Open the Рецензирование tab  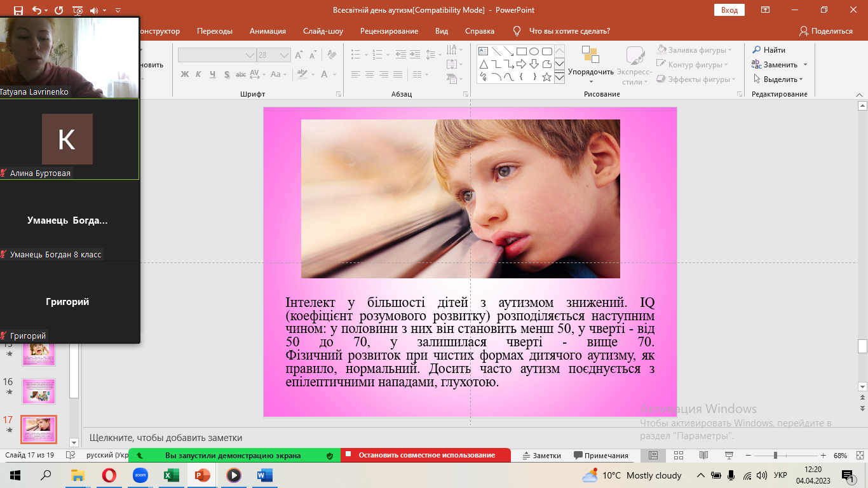coord(389,30)
